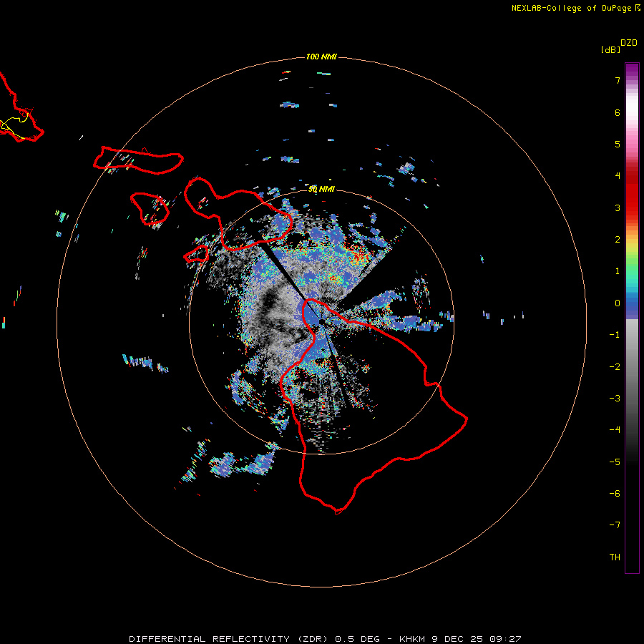
Task: Click the legend value -7
Action: (x=615, y=525)
